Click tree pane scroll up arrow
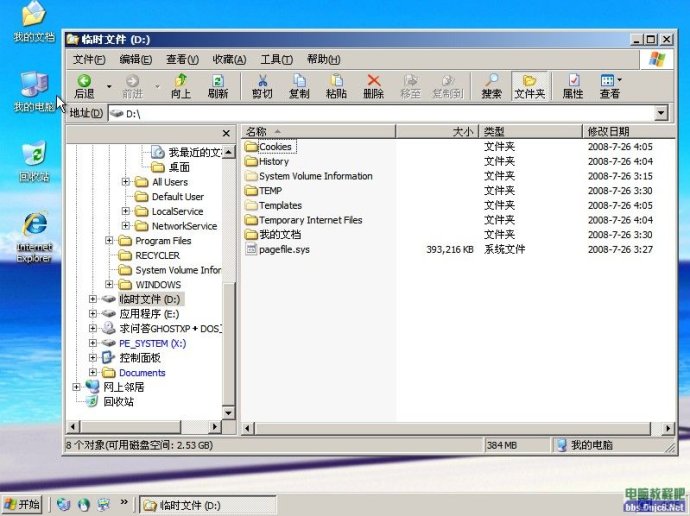The height and width of the screenshot is (516, 690). coord(228,152)
